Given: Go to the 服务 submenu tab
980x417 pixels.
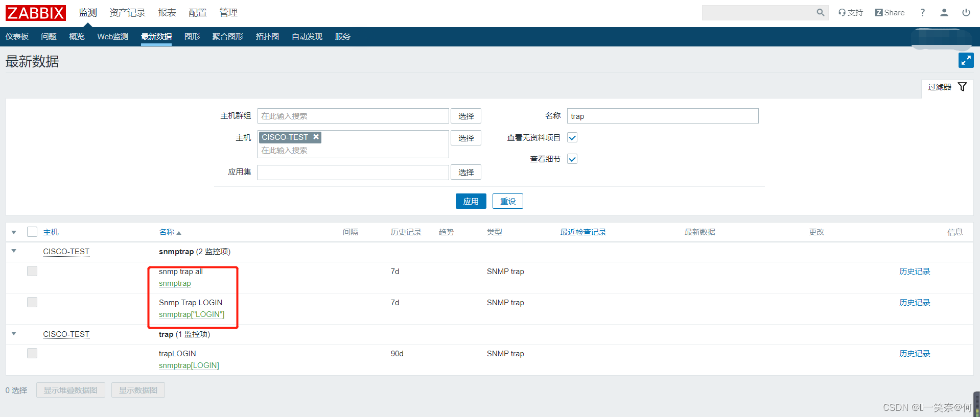Looking at the screenshot, I should pyautogui.click(x=342, y=37).
